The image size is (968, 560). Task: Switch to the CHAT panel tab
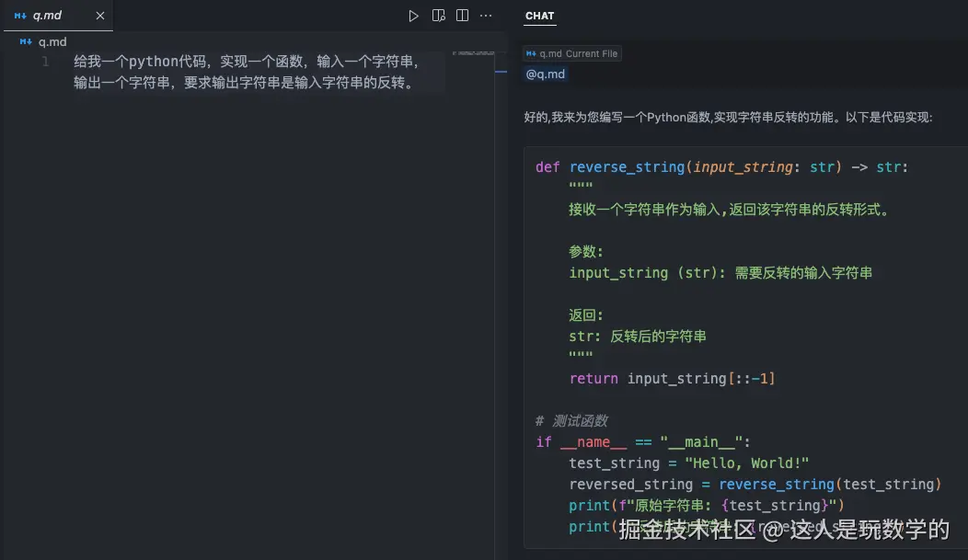click(539, 16)
